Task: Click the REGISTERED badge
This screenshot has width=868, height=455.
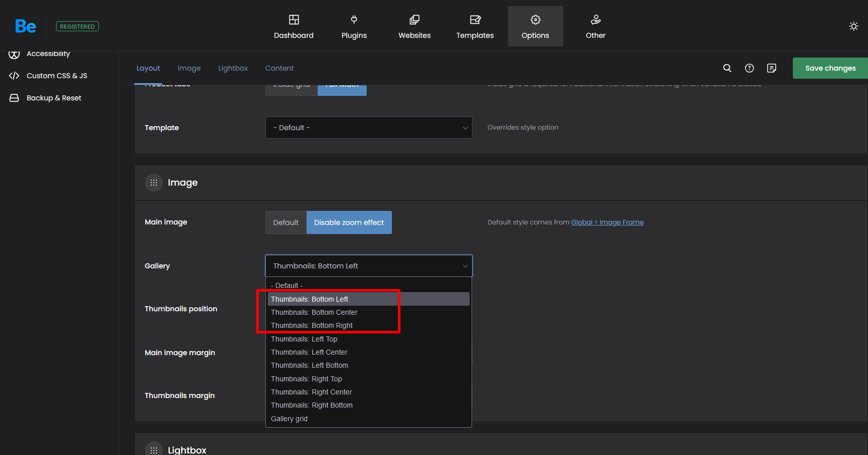Action: 77,26
